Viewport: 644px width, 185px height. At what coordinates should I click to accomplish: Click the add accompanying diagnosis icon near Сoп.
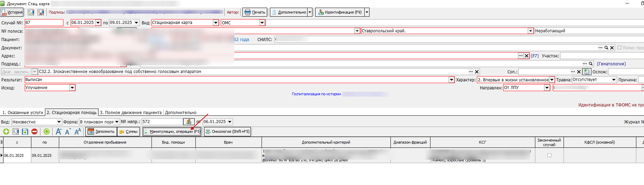[587, 72]
